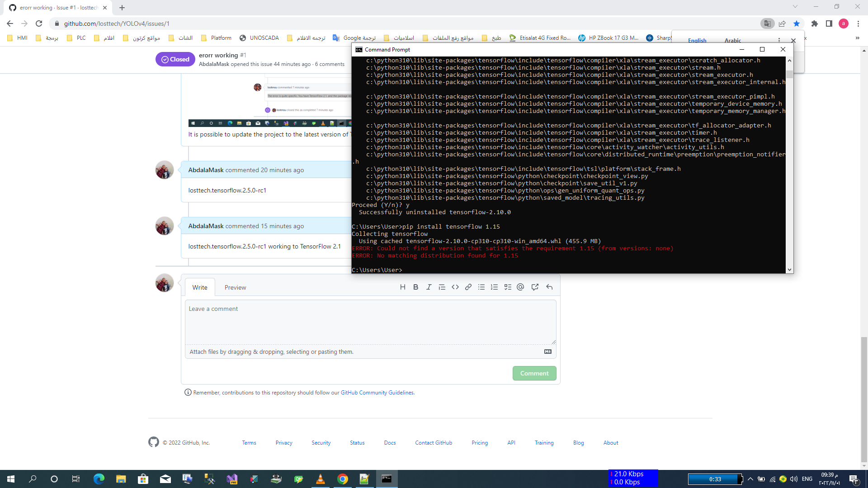Open saved replies with the reply arrow icon
Viewport: 868px width, 488px height.
click(x=549, y=287)
